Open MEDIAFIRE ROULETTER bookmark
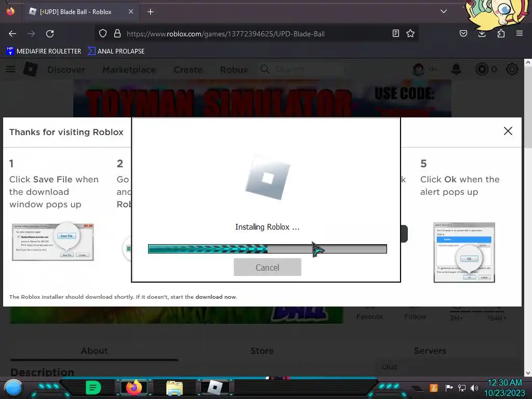532x399 pixels. [x=44, y=51]
